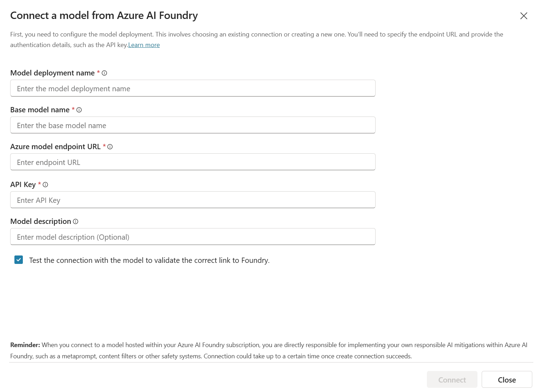Open info tooltip for Model description
The width and height of the screenshot is (540, 392).
point(76,221)
